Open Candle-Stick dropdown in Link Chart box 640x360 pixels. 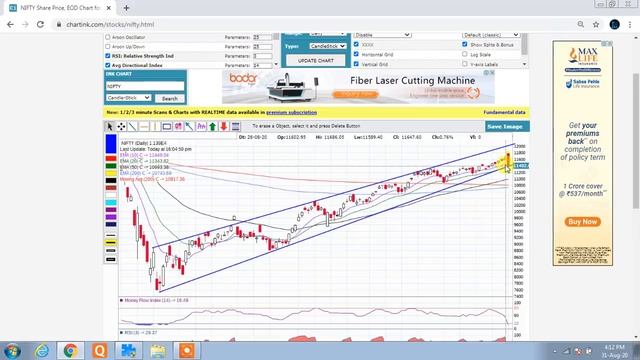tap(129, 98)
